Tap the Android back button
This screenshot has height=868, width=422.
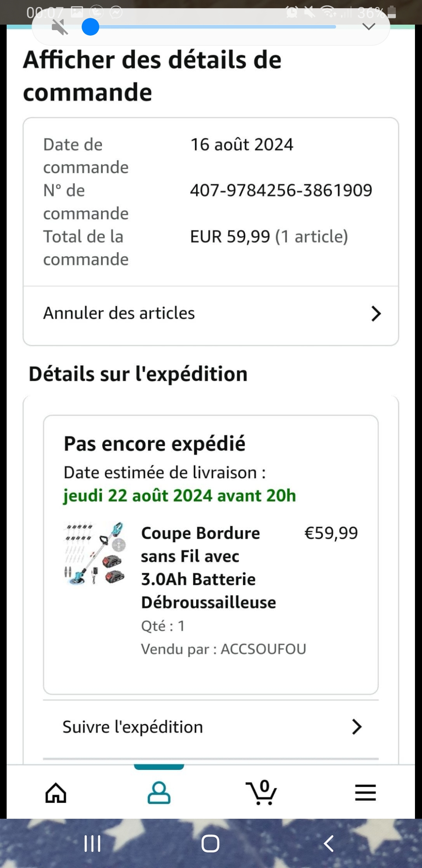click(329, 843)
